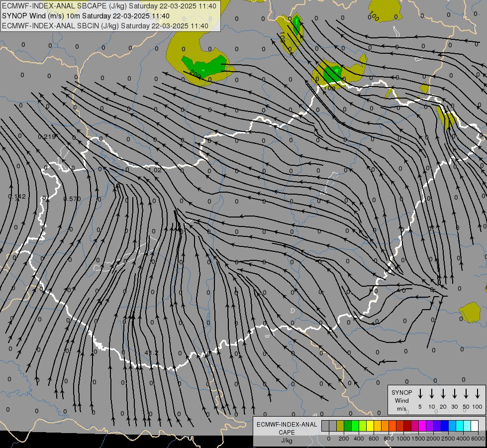Click the '50' label in the wind legend
487x448 pixels.
coord(466,407)
